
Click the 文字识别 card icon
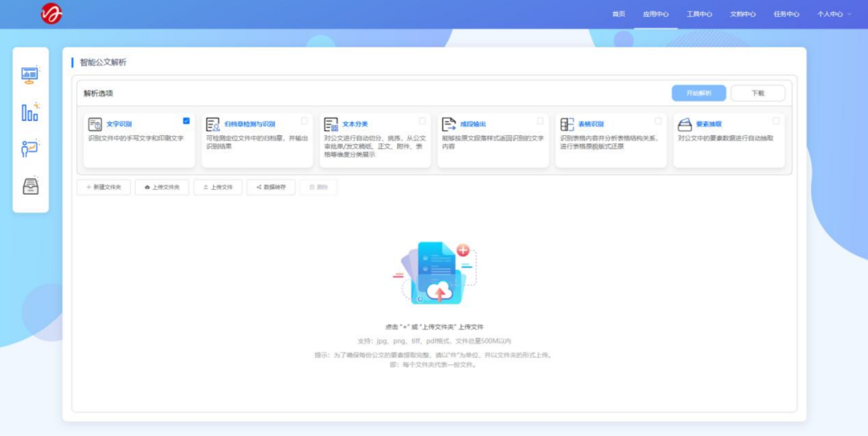coord(95,124)
